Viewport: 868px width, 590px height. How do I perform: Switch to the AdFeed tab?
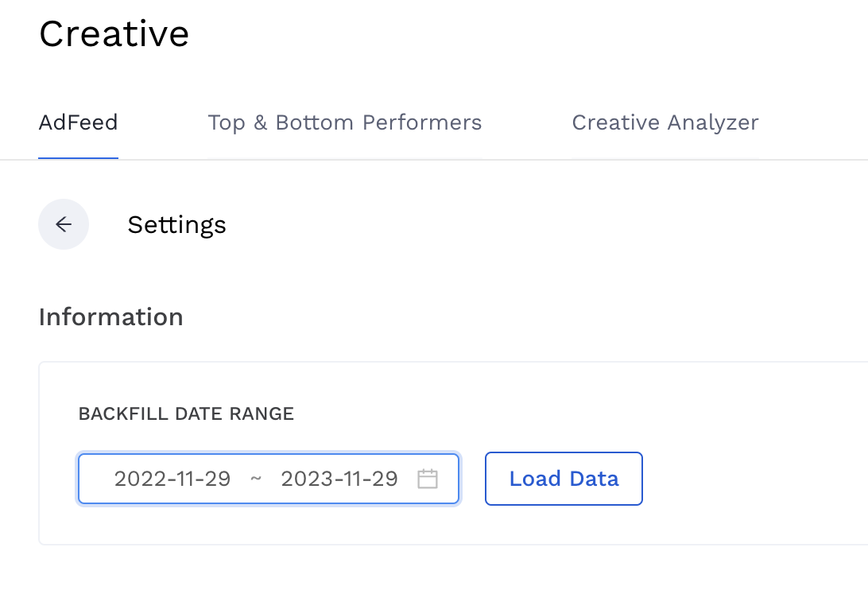click(78, 122)
